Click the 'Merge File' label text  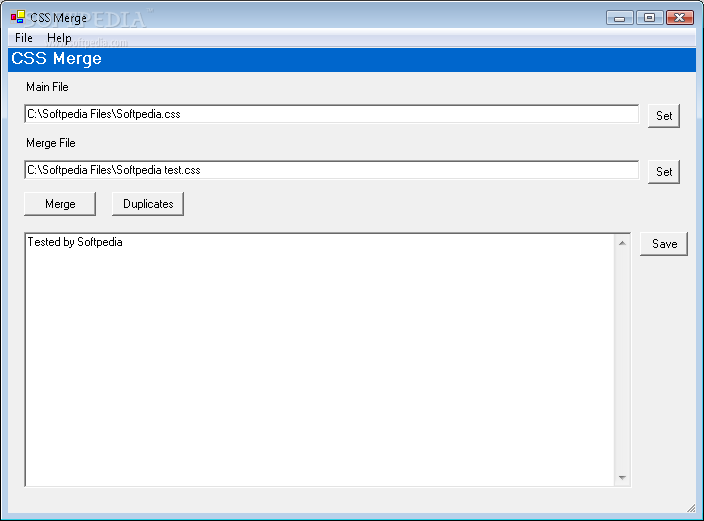[51, 143]
